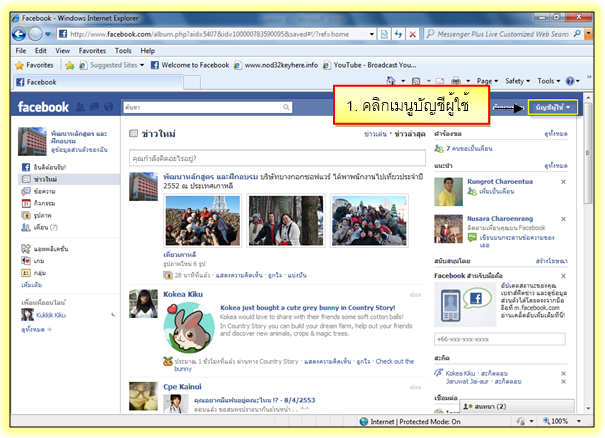Click the notifications globe icon in Facebook header
The height and width of the screenshot is (438, 605).
click(x=109, y=107)
